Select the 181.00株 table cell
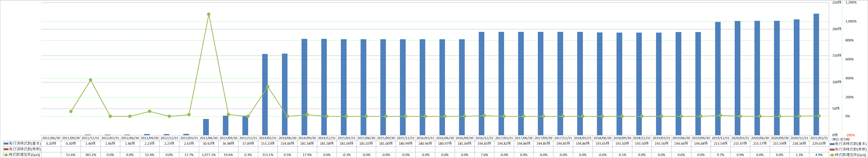Screen dimensions: 868x158 [x=386, y=144]
